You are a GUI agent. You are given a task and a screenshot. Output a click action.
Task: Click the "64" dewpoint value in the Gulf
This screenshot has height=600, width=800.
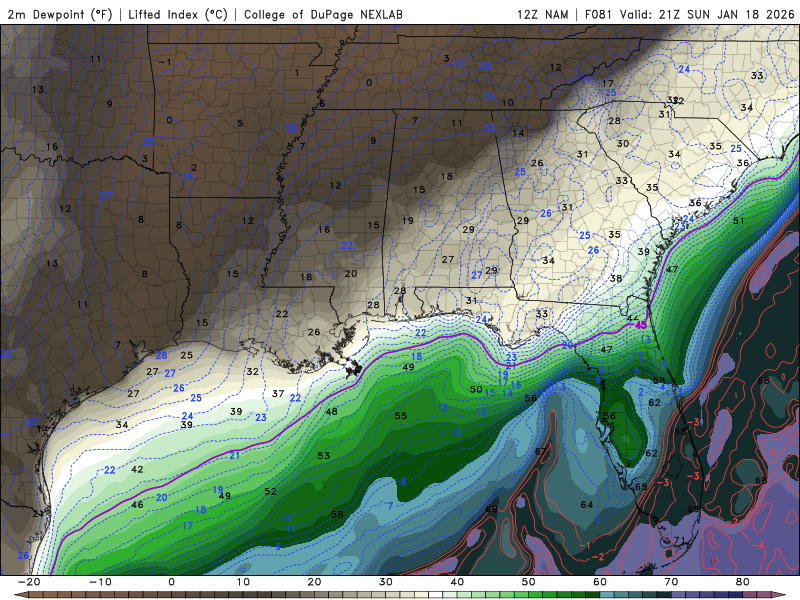587,505
